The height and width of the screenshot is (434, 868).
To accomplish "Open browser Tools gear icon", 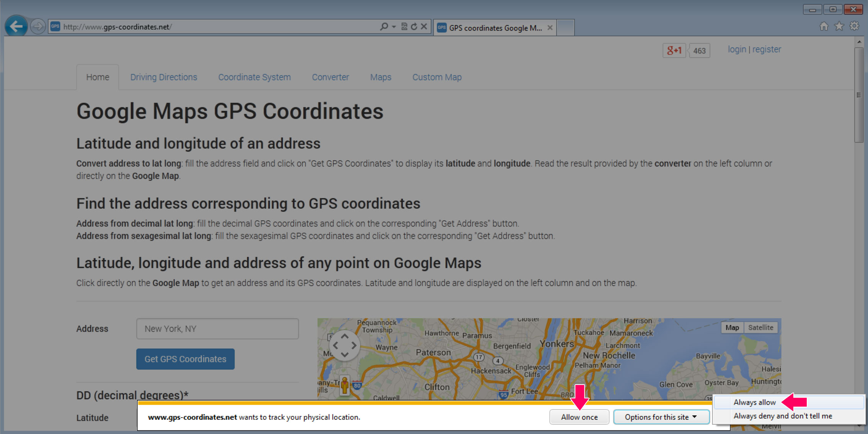I will [854, 26].
